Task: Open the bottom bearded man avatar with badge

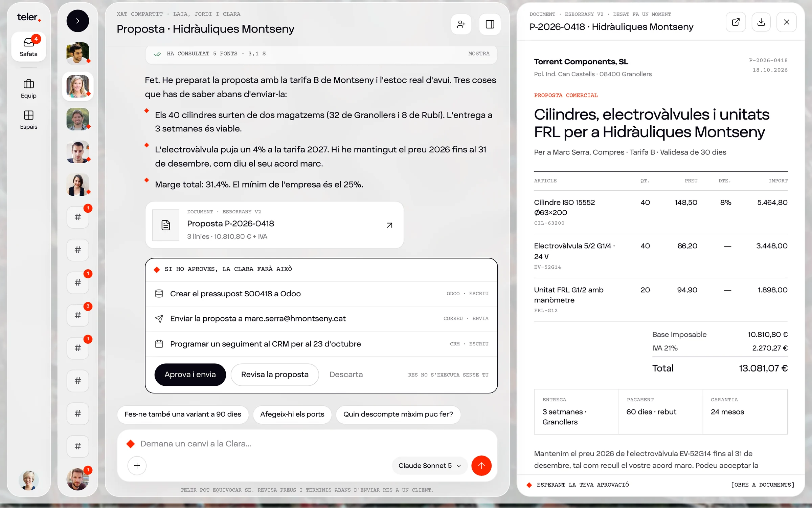Action: [x=78, y=479]
